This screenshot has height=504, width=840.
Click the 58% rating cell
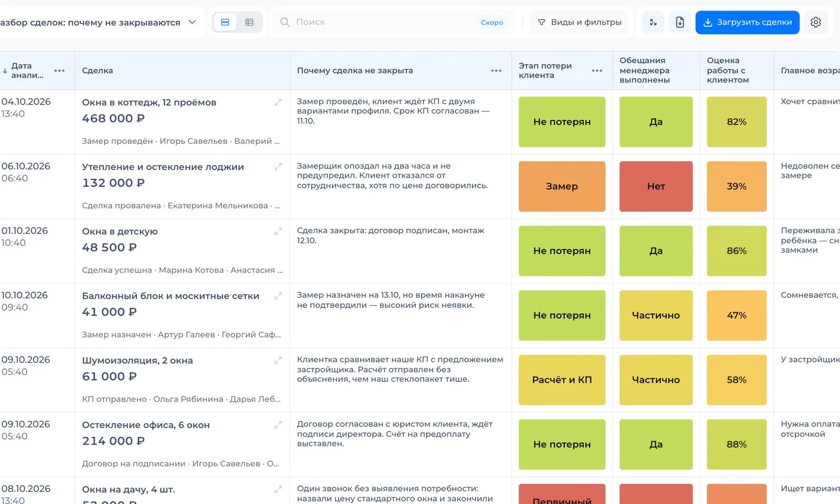737,380
